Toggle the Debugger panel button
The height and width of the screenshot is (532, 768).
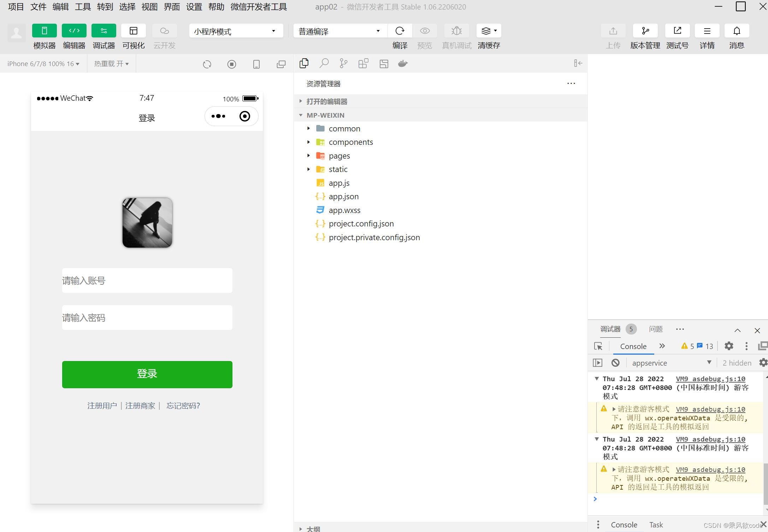[x=104, y=31]
